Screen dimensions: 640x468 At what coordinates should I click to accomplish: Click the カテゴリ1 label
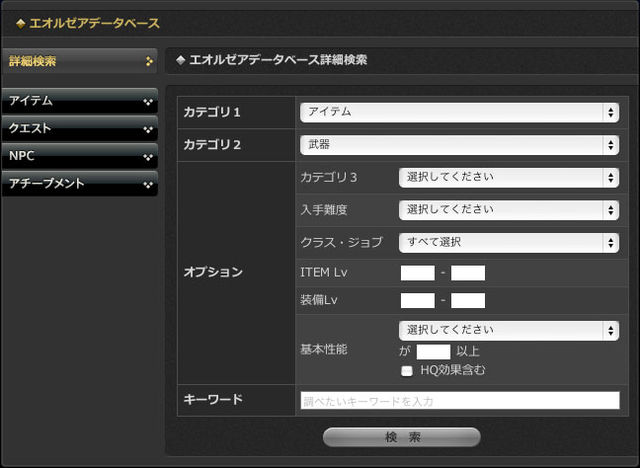coord(212,112)
